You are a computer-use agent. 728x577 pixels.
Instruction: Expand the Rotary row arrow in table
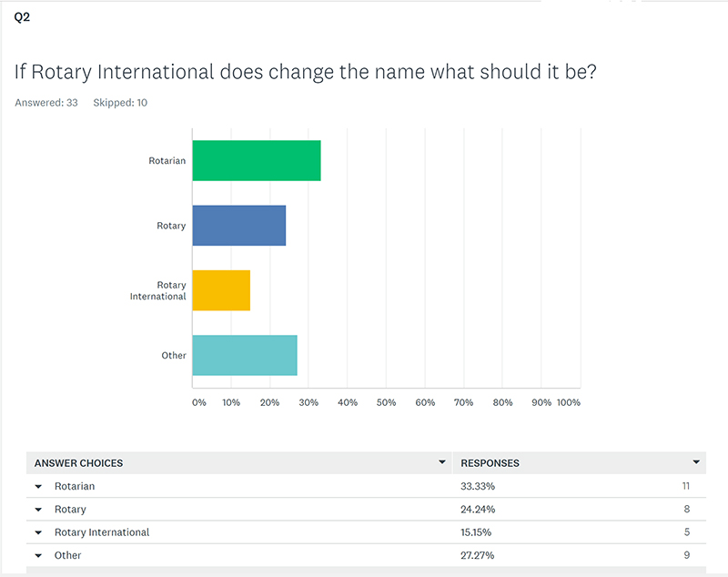tap(39, 510)
